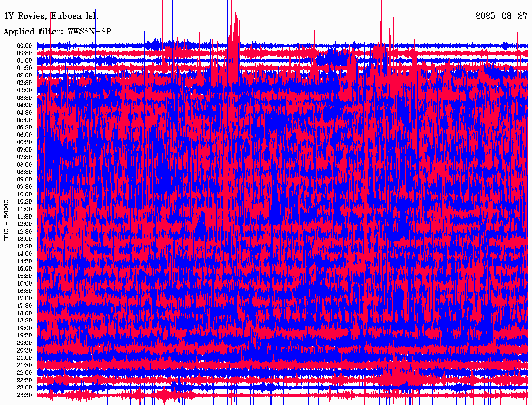Image resolution: width=532 pixels, height=405 pixels.
Task: Select the 10:00 time label
Action: 24,194
